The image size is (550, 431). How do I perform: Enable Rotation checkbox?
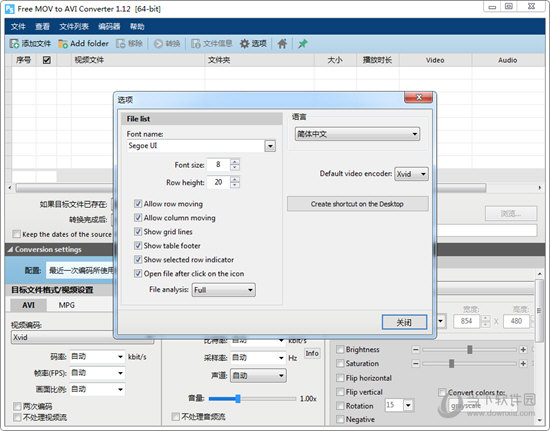click(x=340, y=406)
